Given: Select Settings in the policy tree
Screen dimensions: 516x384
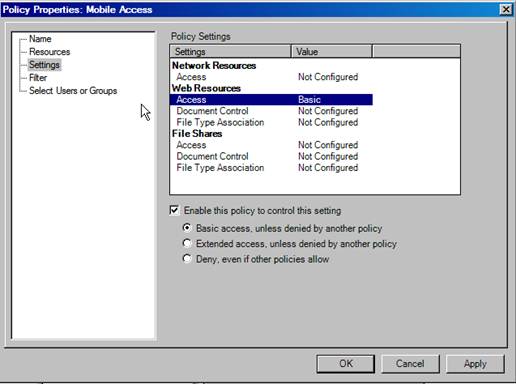Looking at the screenshot, I should point(44,65).
